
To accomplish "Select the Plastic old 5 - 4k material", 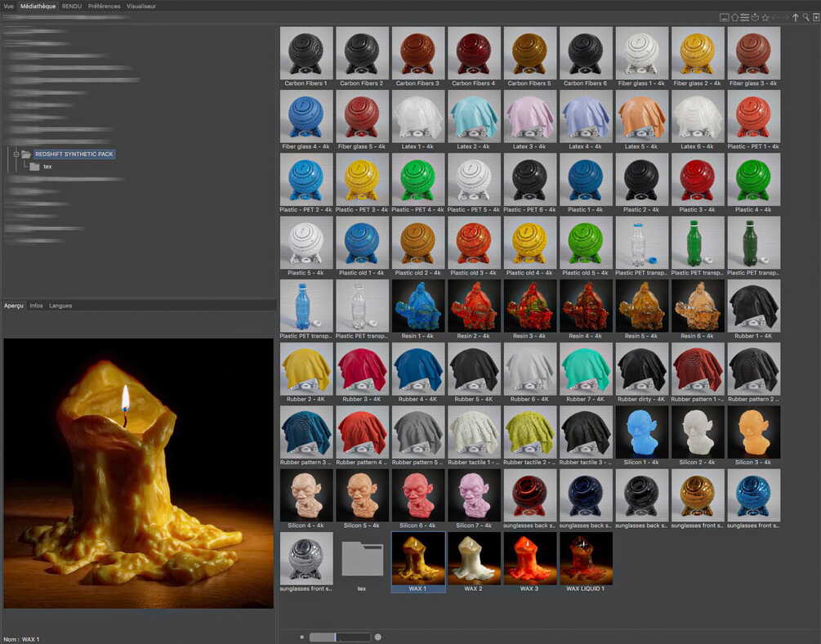I will pyautogui.click(x=586, y=247).
